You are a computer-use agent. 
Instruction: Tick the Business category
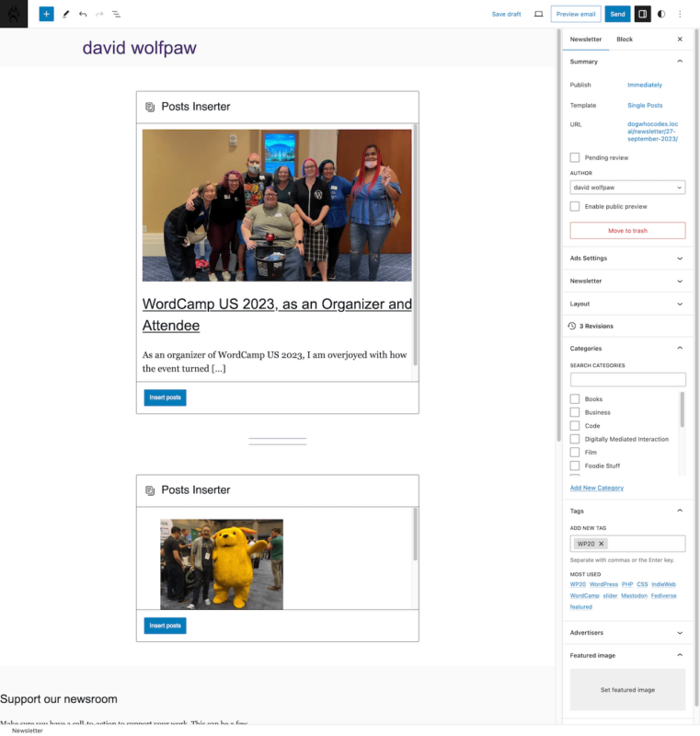point(575,412)
